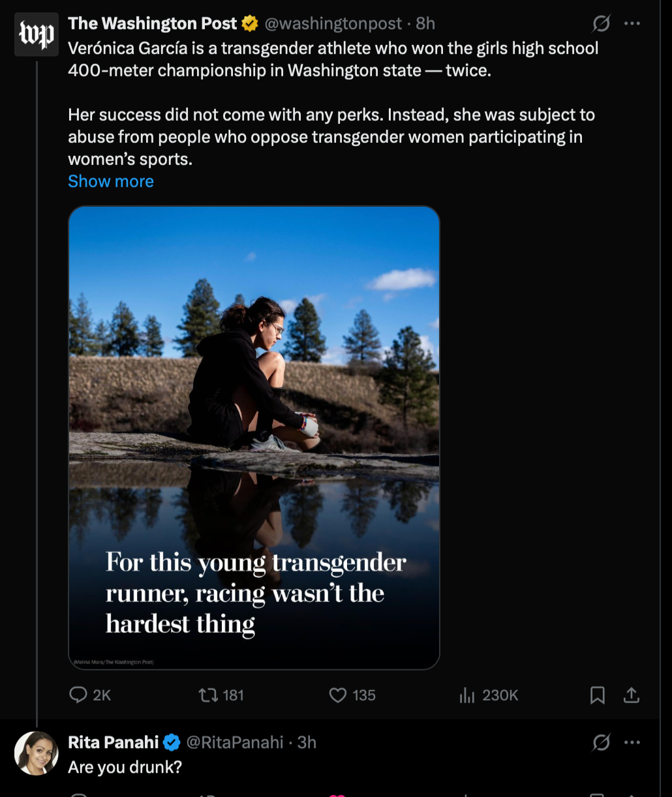Open more options for Rita Panahi's reply
672x797 pixels.
point(632,742)
